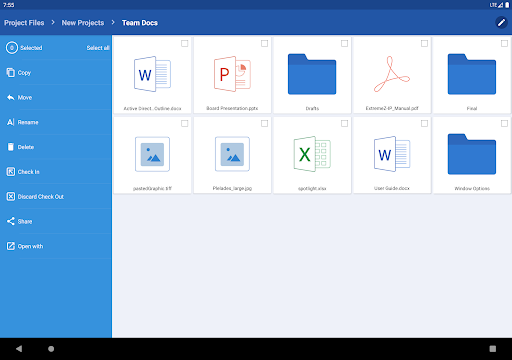Click the Discard Check Out icon

point(11,196)
